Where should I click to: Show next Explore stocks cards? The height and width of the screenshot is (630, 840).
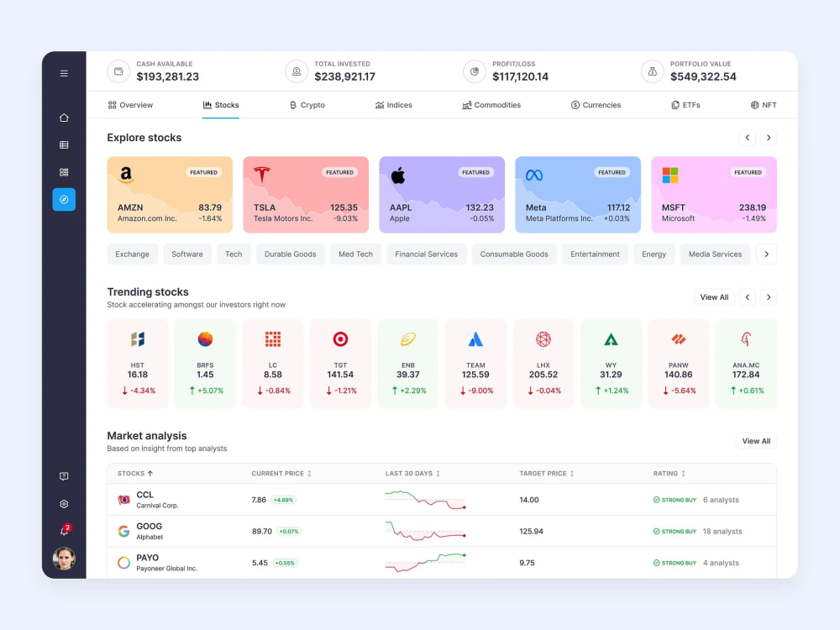[x=769, y=138]
